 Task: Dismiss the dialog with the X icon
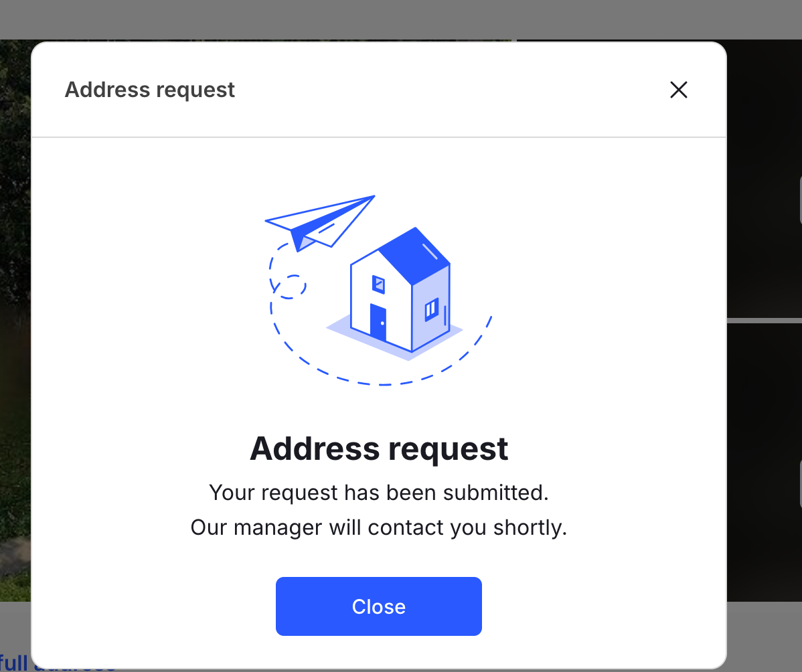click(x=678, y=90)
